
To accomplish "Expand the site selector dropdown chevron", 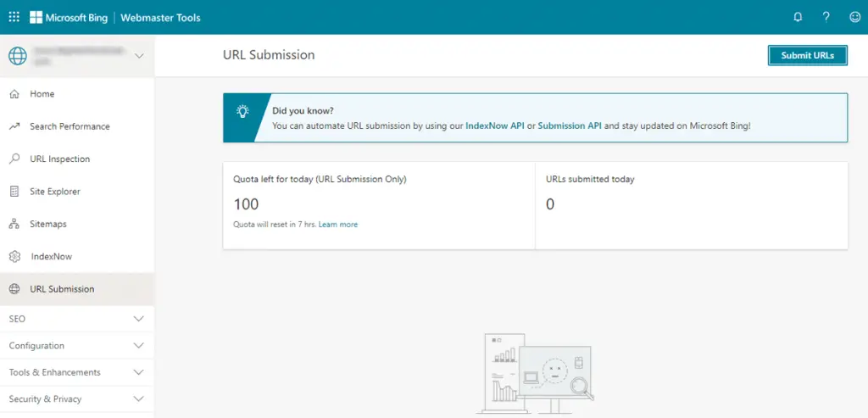I will click(140, 56).
